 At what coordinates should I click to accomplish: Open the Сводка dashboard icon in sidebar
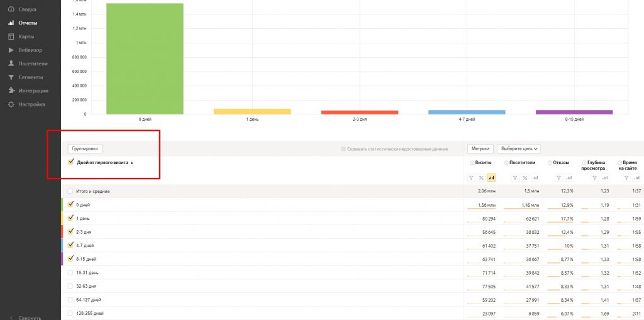click(11, 9)
